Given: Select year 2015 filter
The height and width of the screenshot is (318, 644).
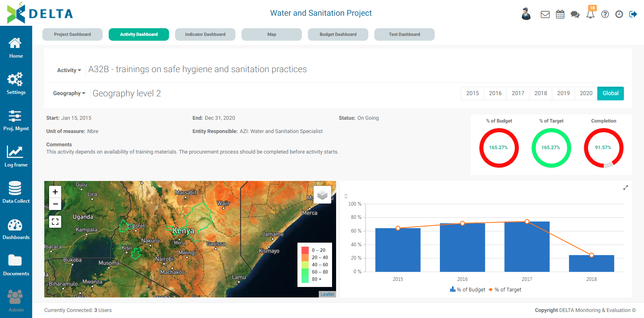Looking at the screenshot, I should [473, 94].
